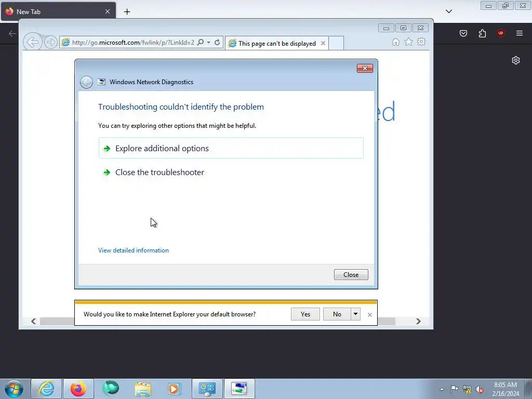Open Internet Explorer Favorites star

[408, 42]
